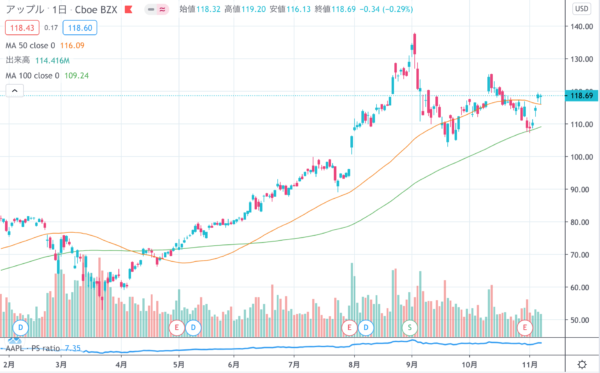The image size is (600, 373).
Task: Click the USD currency button
Action: pos(582,9)
